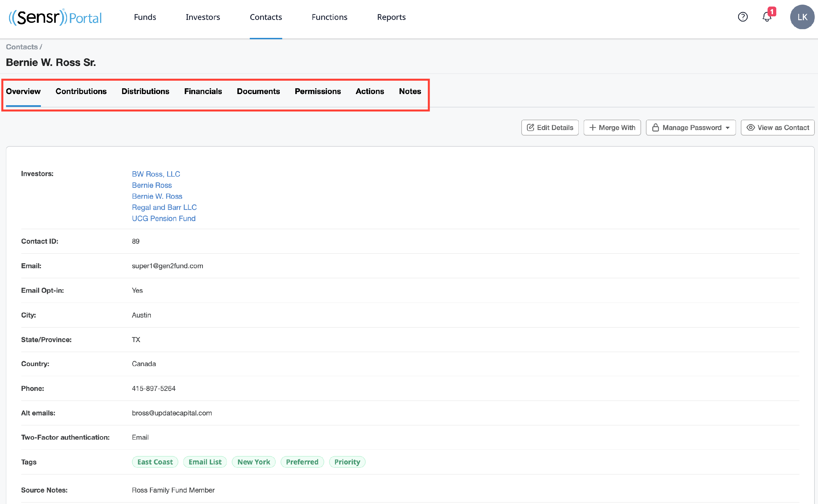Click the city value Austin
Image resolution: width=818 pixels, height=504 pixels.
pyautogui.click(x=141, y=315)
